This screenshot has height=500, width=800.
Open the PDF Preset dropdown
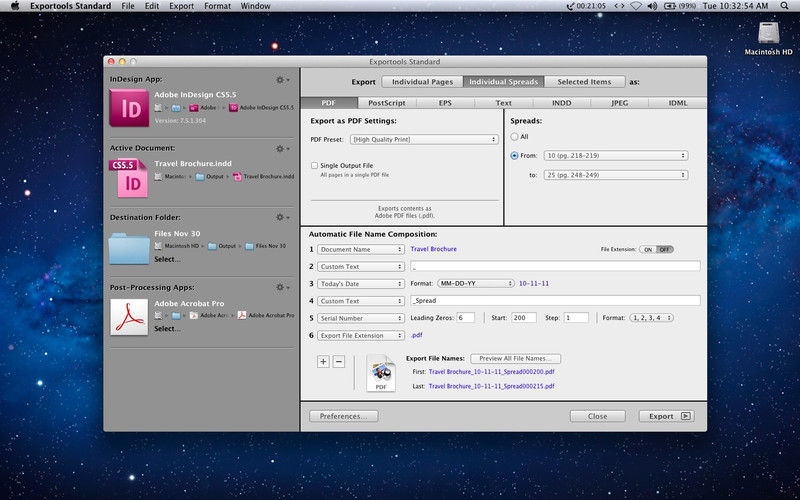coord(424,139)
